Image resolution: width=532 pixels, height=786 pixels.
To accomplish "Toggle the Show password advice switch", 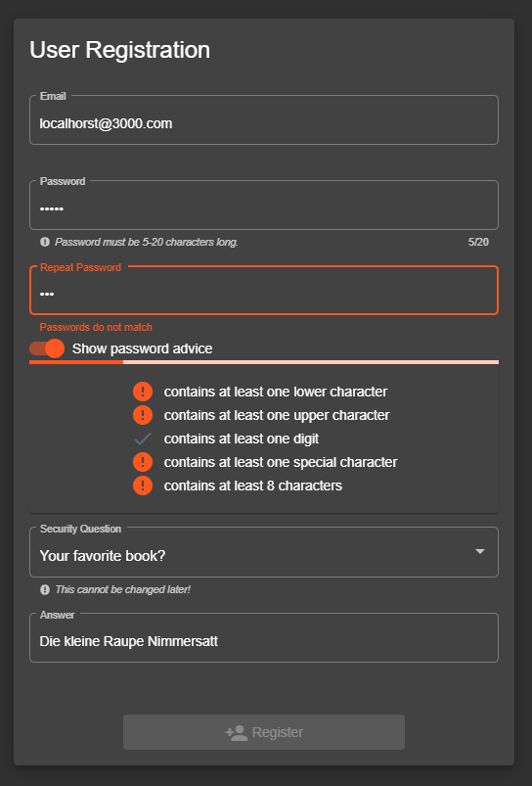I will point(47,348).
